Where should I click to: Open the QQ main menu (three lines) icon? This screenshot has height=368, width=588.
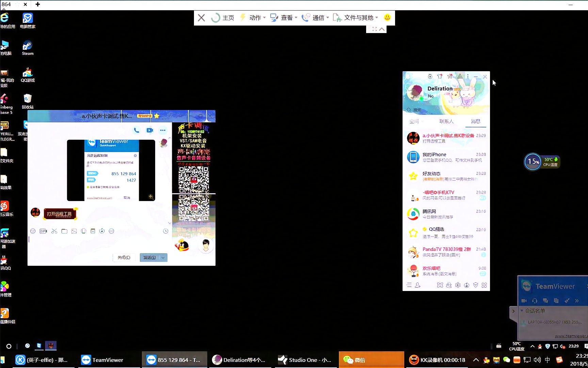point(409,285)
